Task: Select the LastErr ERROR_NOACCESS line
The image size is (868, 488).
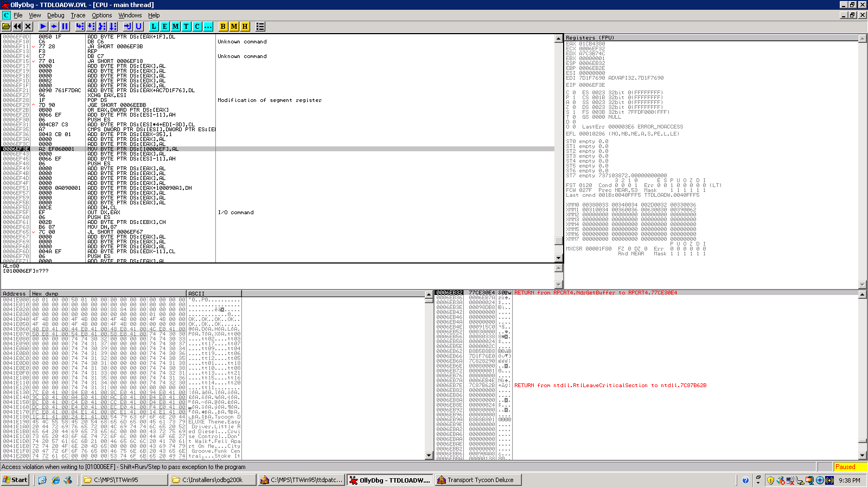Action: (x=633, y=127)
